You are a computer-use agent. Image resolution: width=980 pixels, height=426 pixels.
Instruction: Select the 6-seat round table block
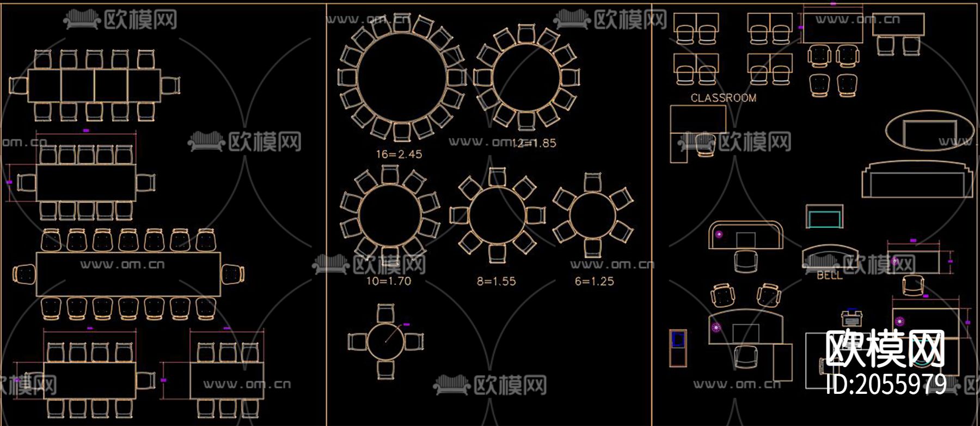593,215
